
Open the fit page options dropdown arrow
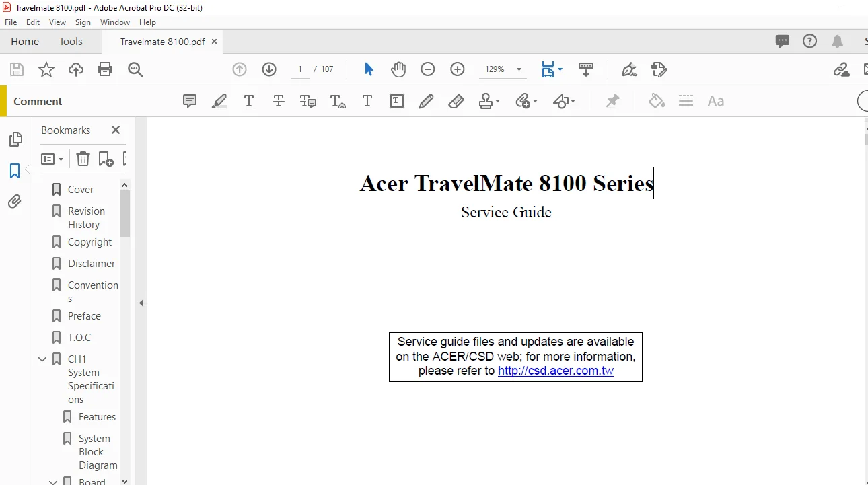click(x=560, y=69)
